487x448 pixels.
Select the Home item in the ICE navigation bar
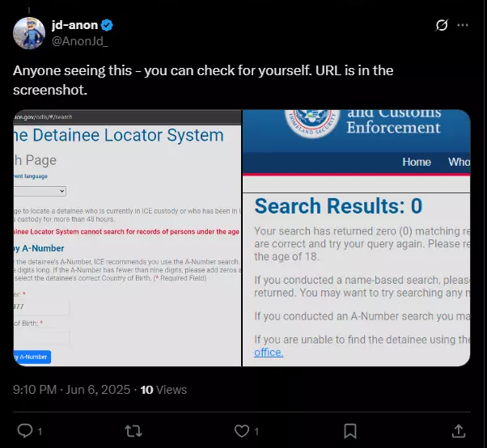coord(417,162)
